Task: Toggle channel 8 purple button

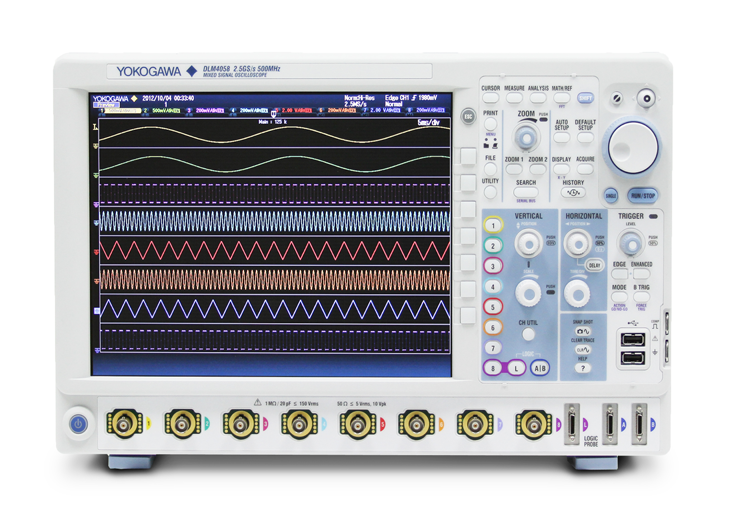Action: pos(493,368)
